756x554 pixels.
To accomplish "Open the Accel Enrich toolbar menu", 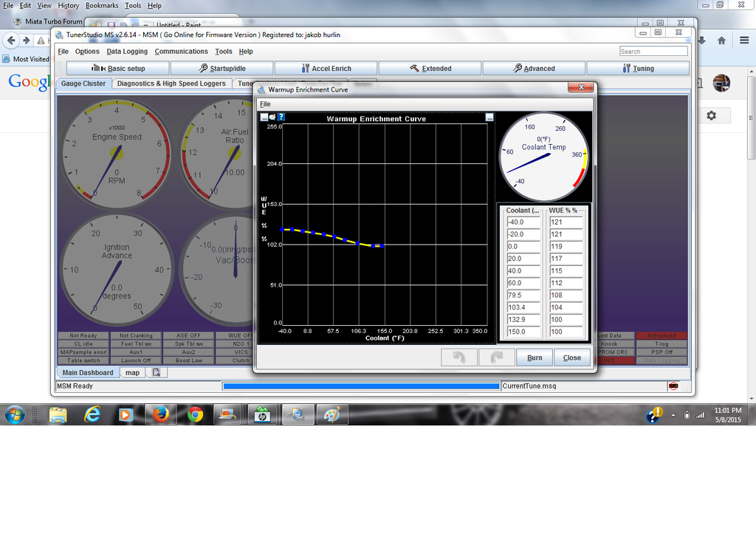I will click(x=326, y=68).
